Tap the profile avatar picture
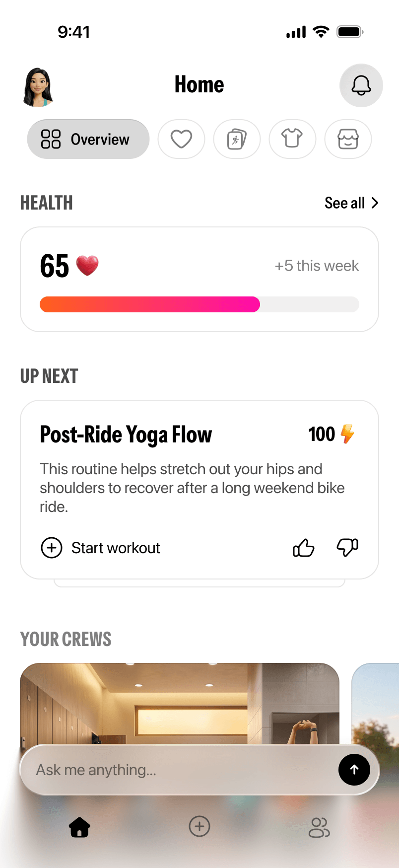399x868 pixels. (x=38, y=87)
